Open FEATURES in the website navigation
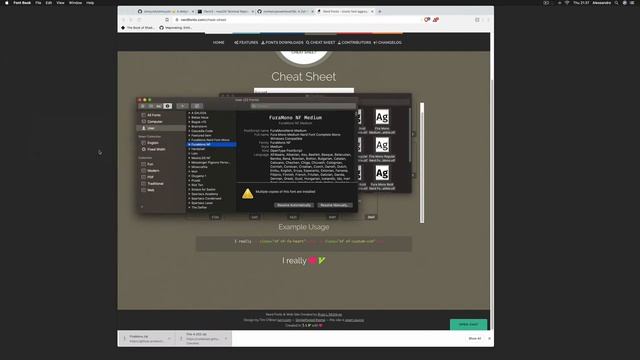The width and height of the screenshot is (640, 360). click(246, 42)
